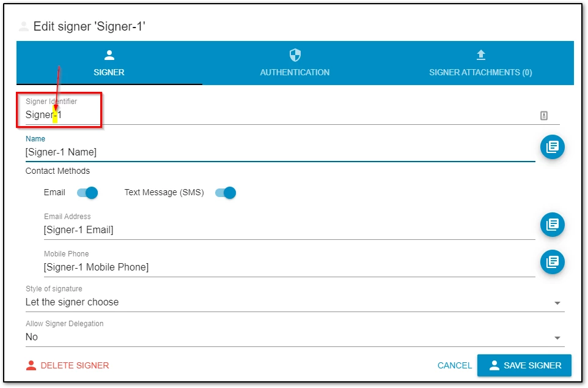Switch to the Signer tab
The image size is (588, 388).
click(109, 62)
